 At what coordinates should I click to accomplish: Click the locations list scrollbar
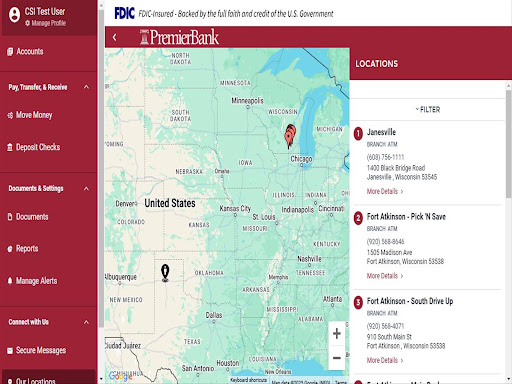pos(509,143)
